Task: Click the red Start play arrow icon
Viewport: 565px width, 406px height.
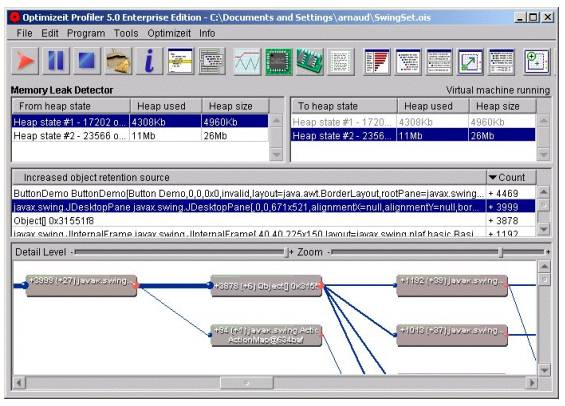Action: tap(25, 61)
